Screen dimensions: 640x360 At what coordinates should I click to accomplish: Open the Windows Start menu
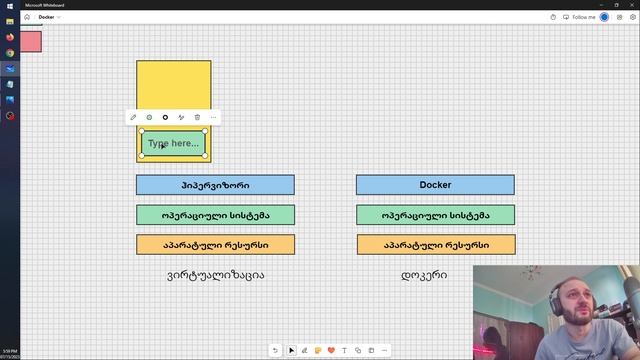point(10,6)
